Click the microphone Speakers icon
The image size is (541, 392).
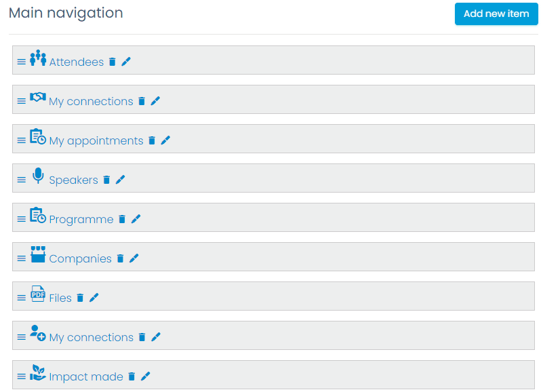(x=38, y=176)
